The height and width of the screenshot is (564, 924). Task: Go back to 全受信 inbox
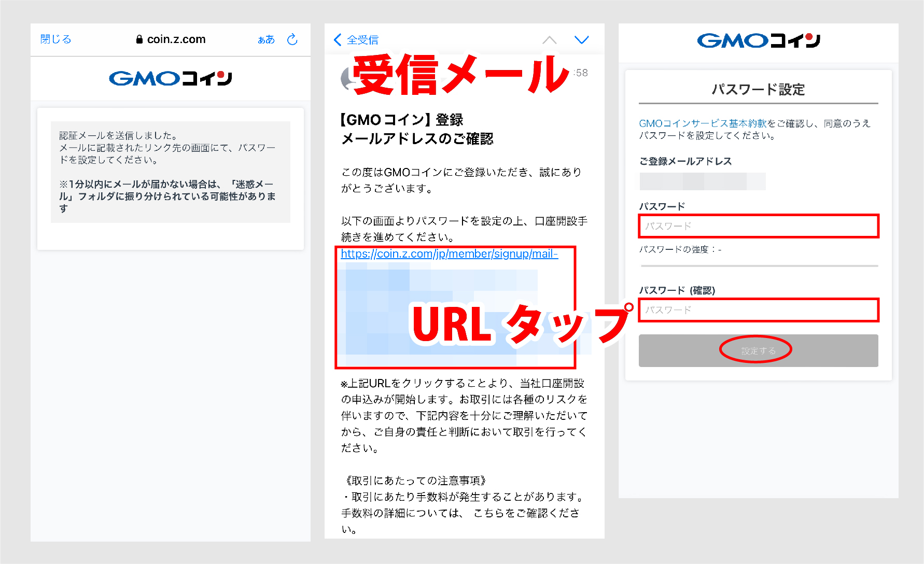click(356, 40)
